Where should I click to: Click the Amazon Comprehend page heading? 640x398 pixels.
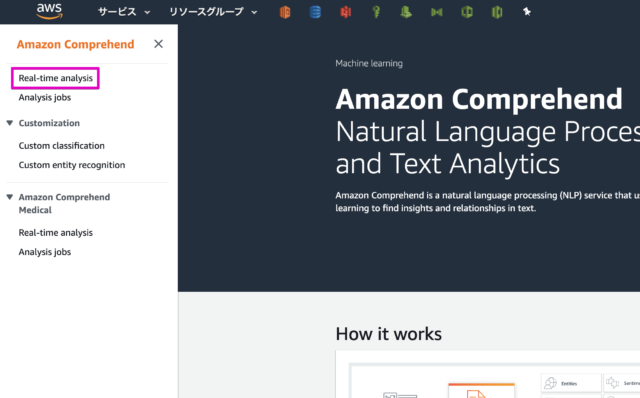pyautogui.click(x=479, y=99)
